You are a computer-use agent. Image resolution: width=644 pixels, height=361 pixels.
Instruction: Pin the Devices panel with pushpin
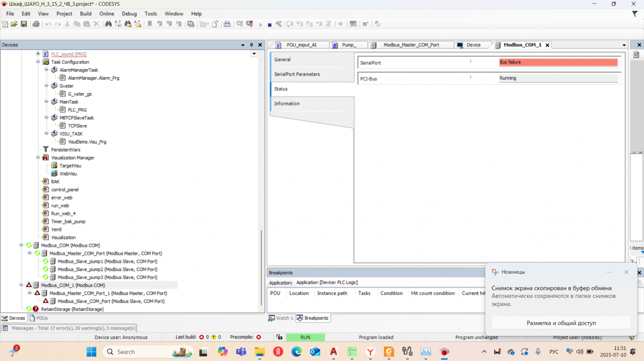point(251,45)
